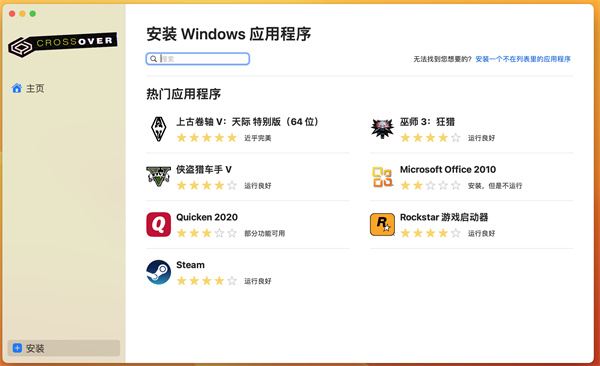Select 安装 item in the sidebar
The width and height of the screenshot is (600, 366).
point(64,348)
